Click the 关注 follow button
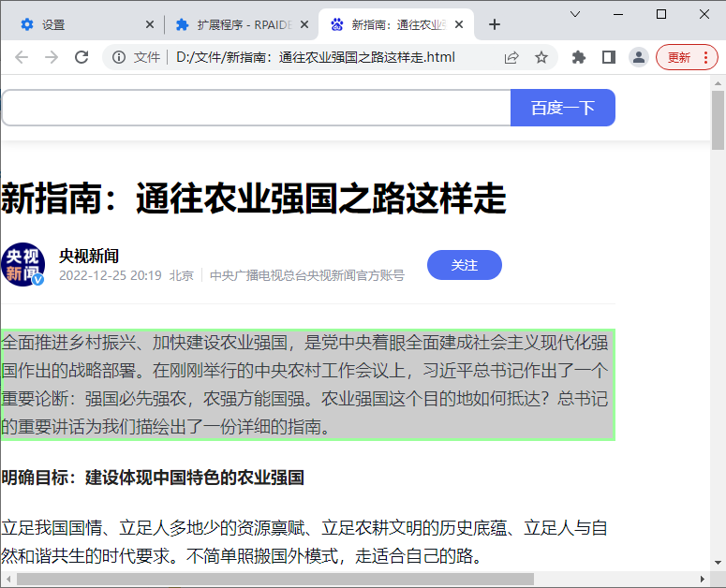The height and width of the screenshot is (588, 726). point(465,265)
